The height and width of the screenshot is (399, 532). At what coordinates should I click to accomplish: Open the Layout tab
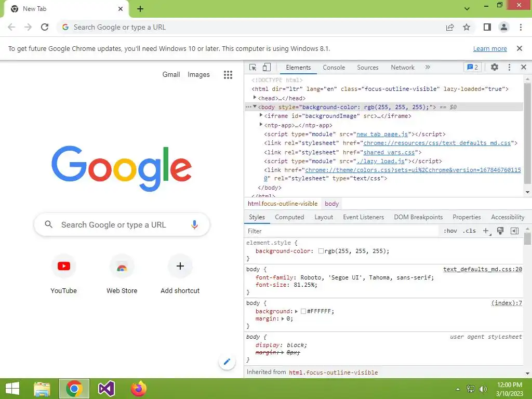[x=323, y=217]
